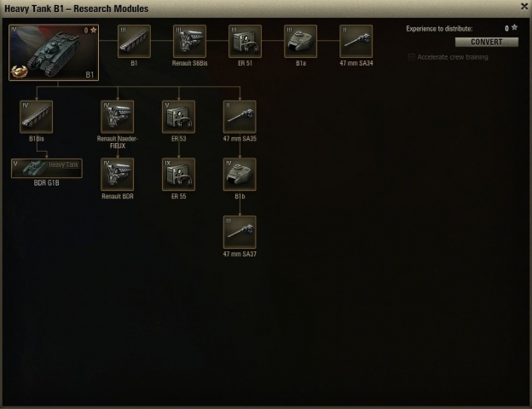Click the experience star next to distribute value

515,28
